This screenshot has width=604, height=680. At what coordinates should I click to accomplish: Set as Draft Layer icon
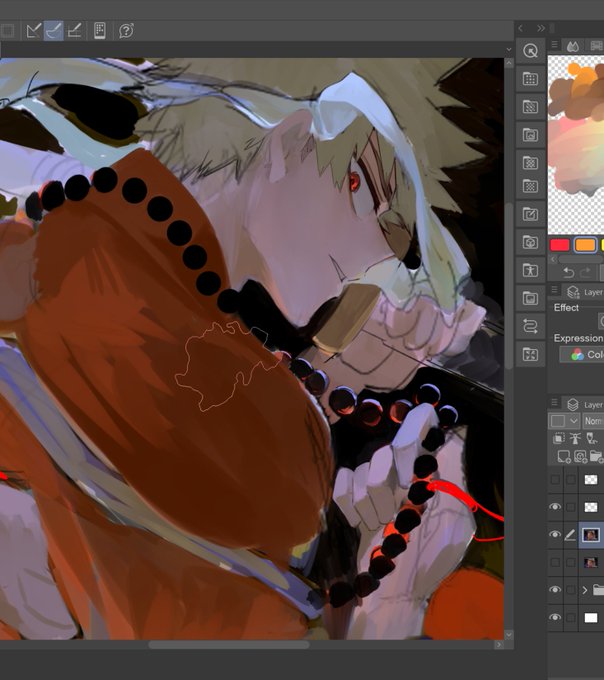tap(591, 438)
